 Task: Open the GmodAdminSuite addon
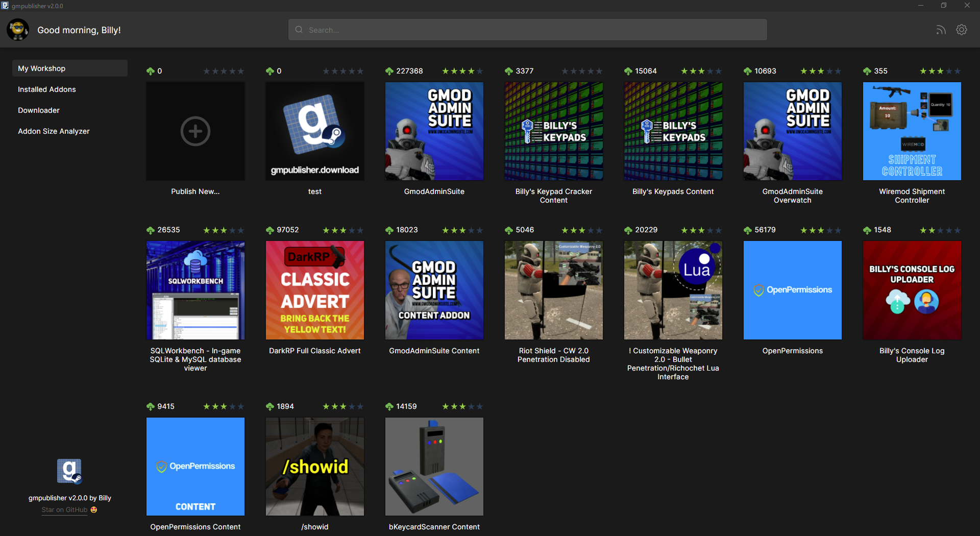coord(434,131)
